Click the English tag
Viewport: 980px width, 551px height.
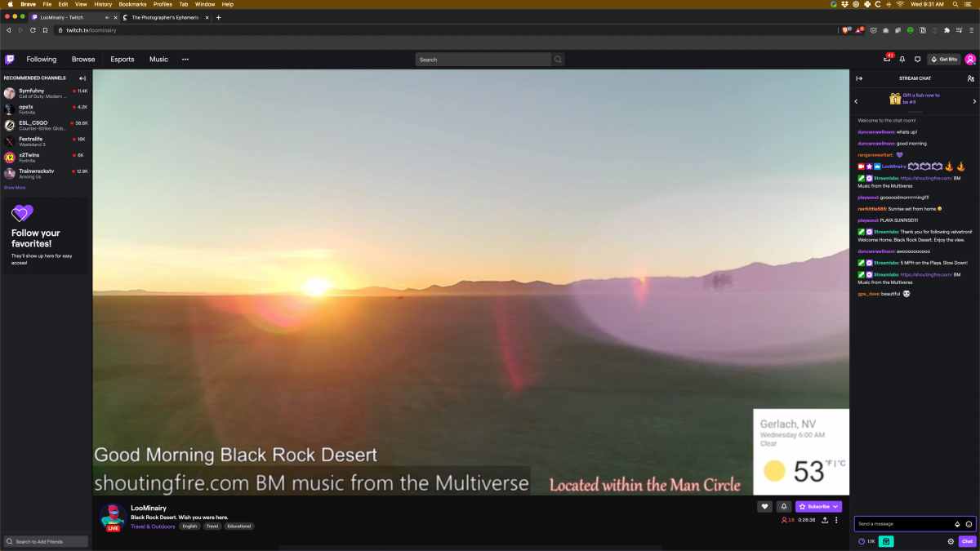(x=189, y=527)
